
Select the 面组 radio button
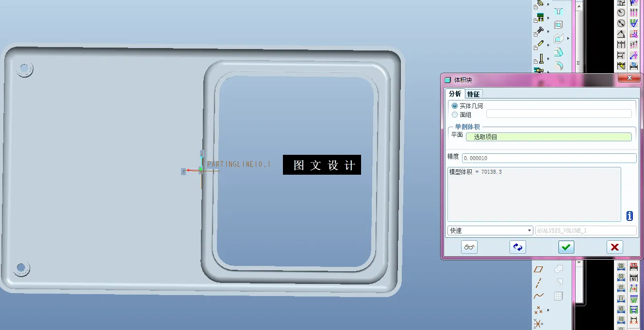click(454, 115)
